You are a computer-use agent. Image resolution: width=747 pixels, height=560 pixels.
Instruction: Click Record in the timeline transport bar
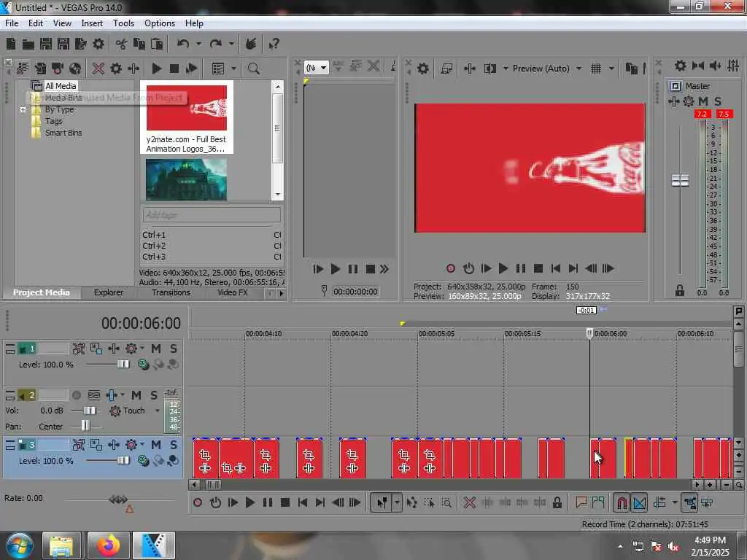pyautogui.click(x=198, y=502)
